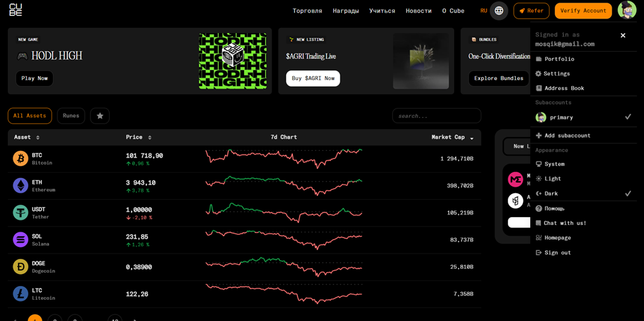Open the Учиться menu
The height and width of the screenshot is (321, 644).
click(x=382, y=11)
